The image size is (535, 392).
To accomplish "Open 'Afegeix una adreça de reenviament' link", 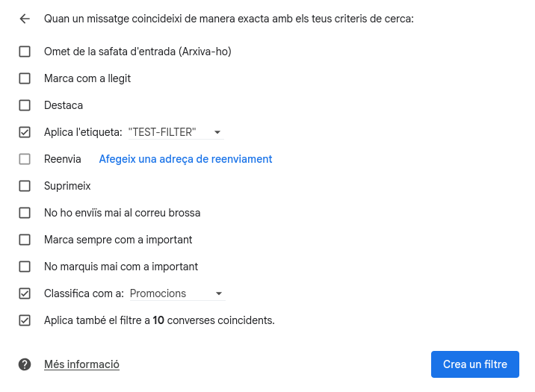I will 185,159.
